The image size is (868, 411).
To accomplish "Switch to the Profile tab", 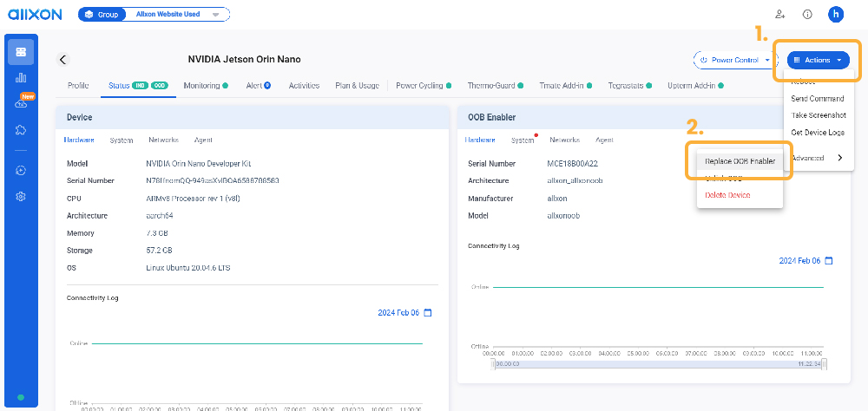I will pyautogui.click(x=78, y=86).
